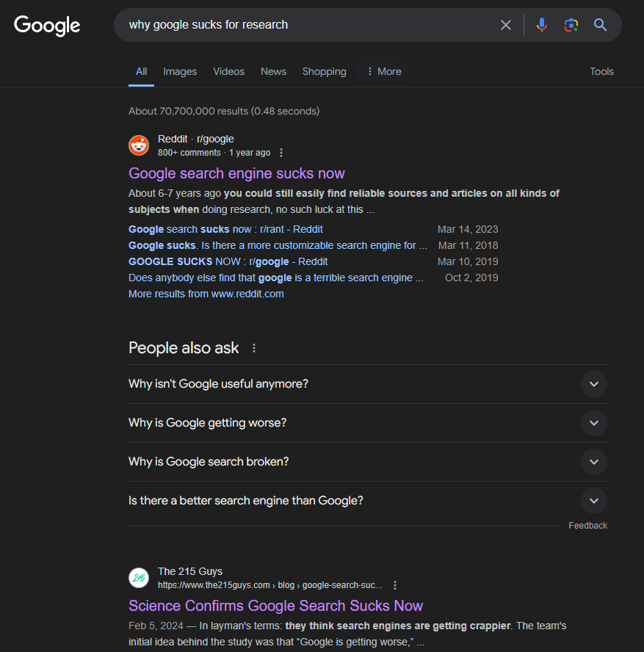Open the three-dot menu on the Reddit result
This screenshot has width=644, height=652.
281,152
